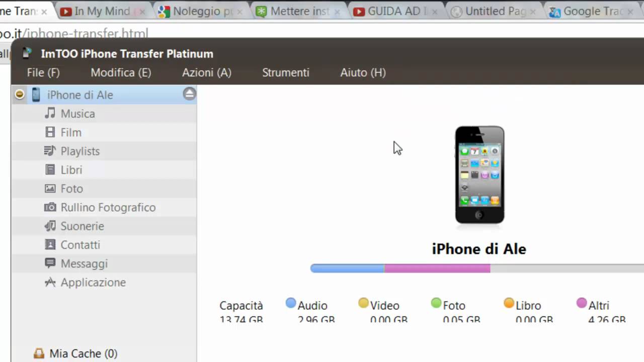Click the Playlists icon in sidebar
Viewport: 644px width, 362px height.
tap(50, 151)
